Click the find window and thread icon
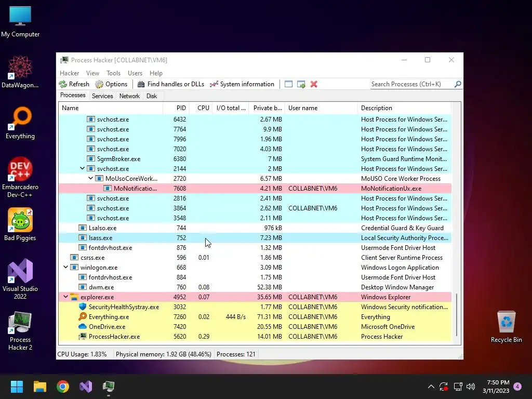The height and width of the screenshot is (399, 532). click(301, 84)
